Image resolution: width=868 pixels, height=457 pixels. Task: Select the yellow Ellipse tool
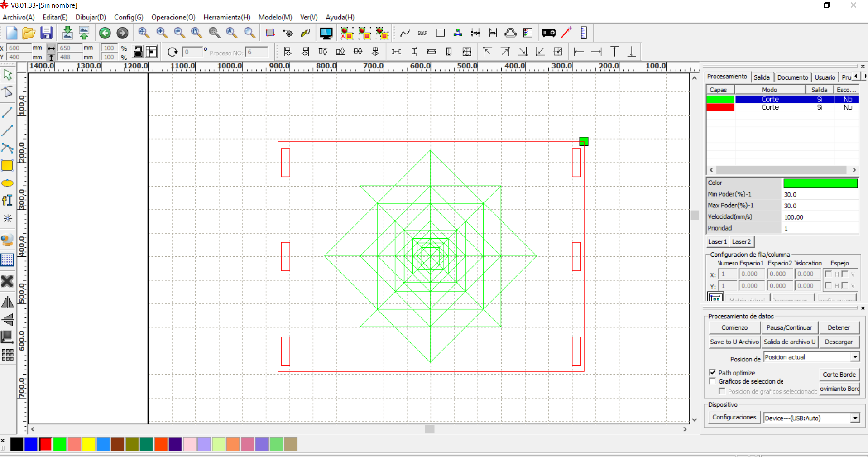pos(7,183)
